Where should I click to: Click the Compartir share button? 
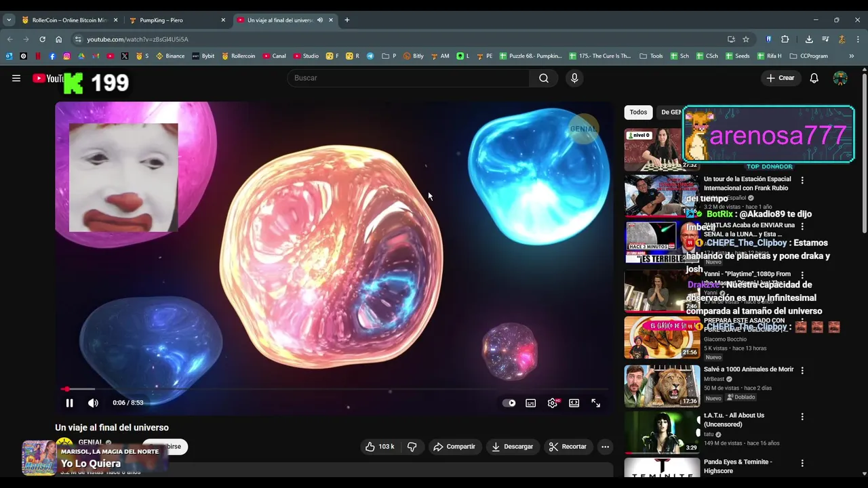point(454,447)
